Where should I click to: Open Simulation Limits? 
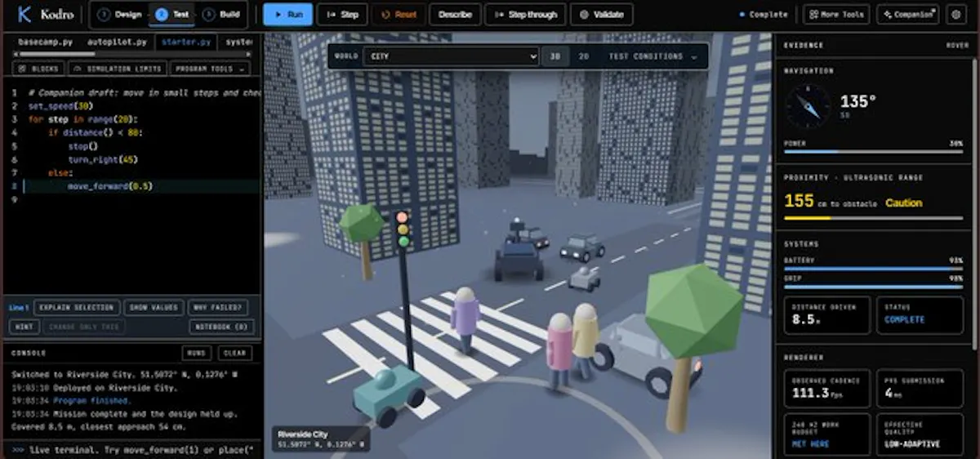pyautogui.click(x=118, y=69)
